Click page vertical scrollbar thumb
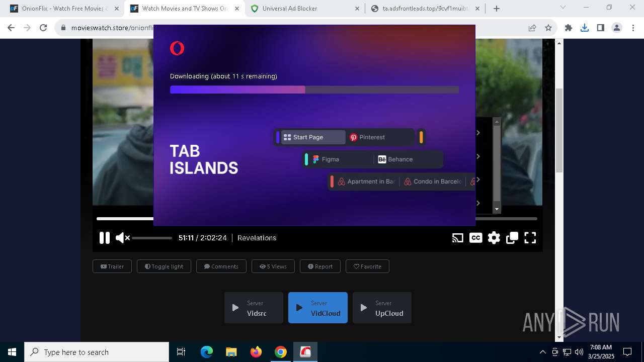Screen dimensions: 644x362 click(x=559, y=131)
